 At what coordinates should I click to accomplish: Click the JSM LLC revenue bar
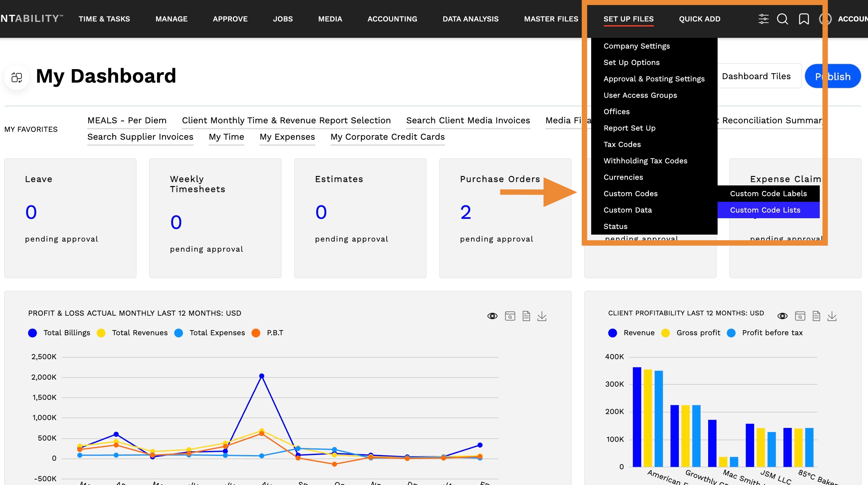(749, 445)
